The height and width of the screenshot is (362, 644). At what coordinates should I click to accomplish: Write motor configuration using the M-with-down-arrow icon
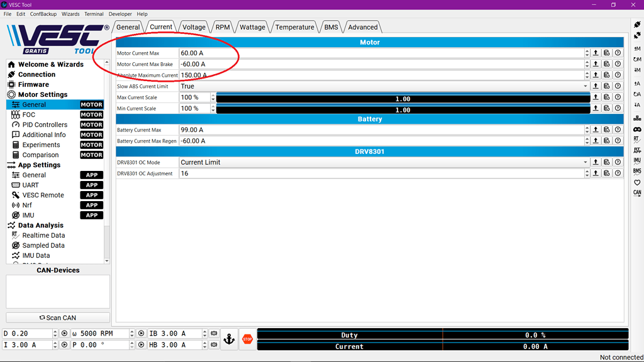click(x=637, y=68)
